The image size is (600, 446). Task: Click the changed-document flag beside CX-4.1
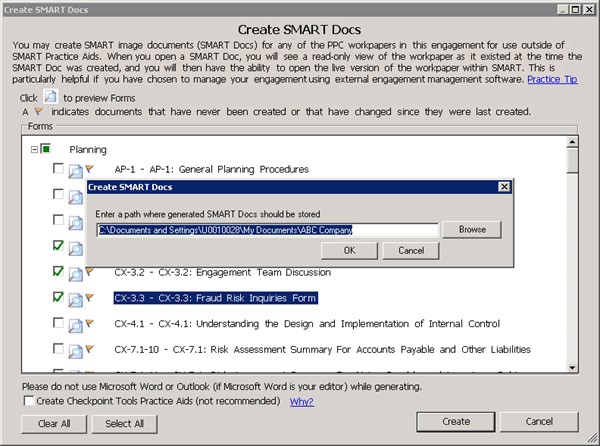[90, 323]
